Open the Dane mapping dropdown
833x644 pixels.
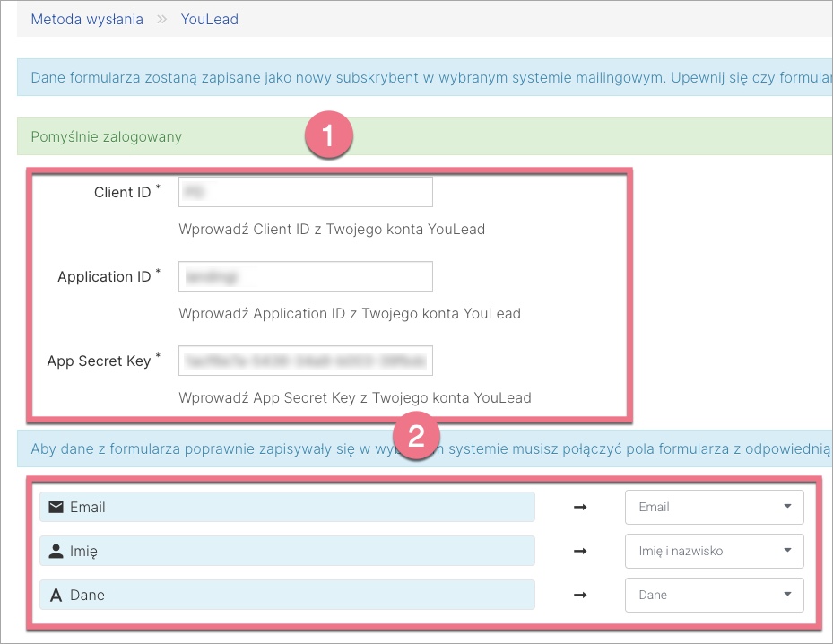pos(714,595)
